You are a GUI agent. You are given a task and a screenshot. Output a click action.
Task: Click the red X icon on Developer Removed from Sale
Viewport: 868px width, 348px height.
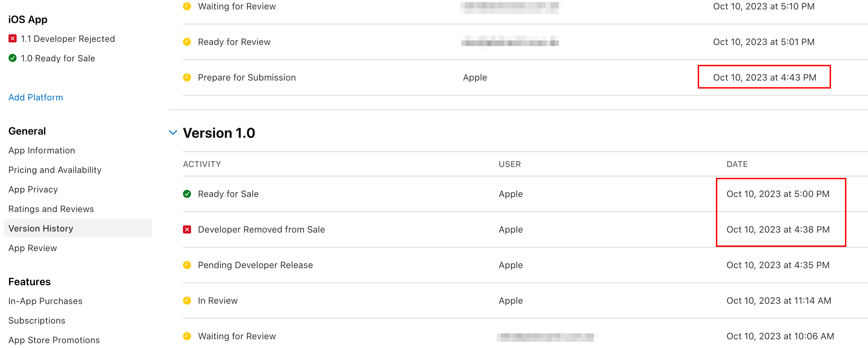pos(187,229)
